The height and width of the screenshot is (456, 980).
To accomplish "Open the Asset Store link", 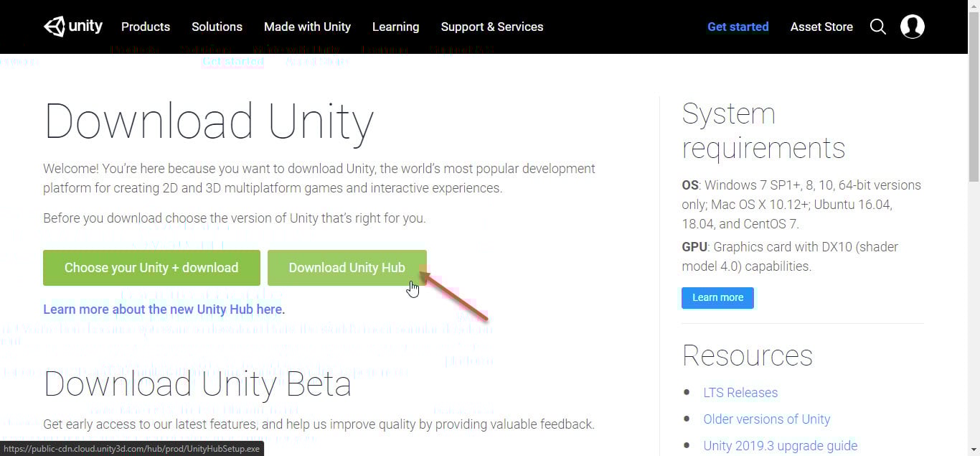I will tap(821, 27).
